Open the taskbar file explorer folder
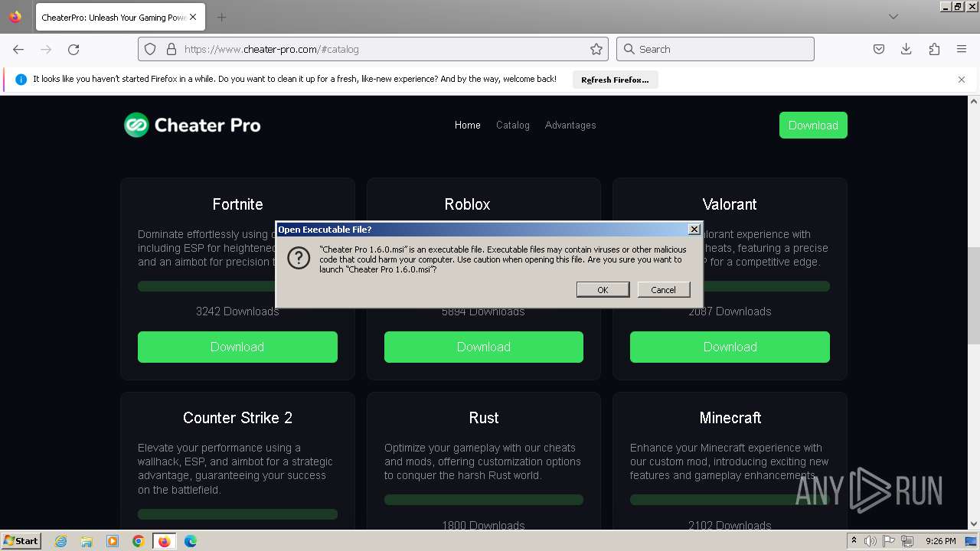The width and height of the screenshot is (980, 551). [87, 541]
